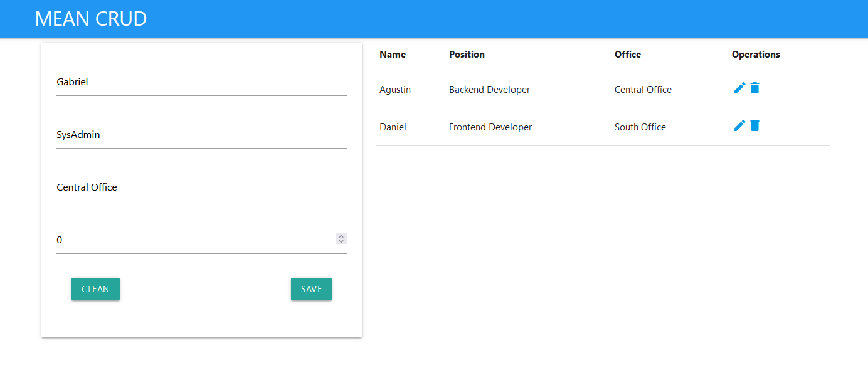Click the pencil icon in the first table row
868x373 pixels.
[x=739, y=88]
